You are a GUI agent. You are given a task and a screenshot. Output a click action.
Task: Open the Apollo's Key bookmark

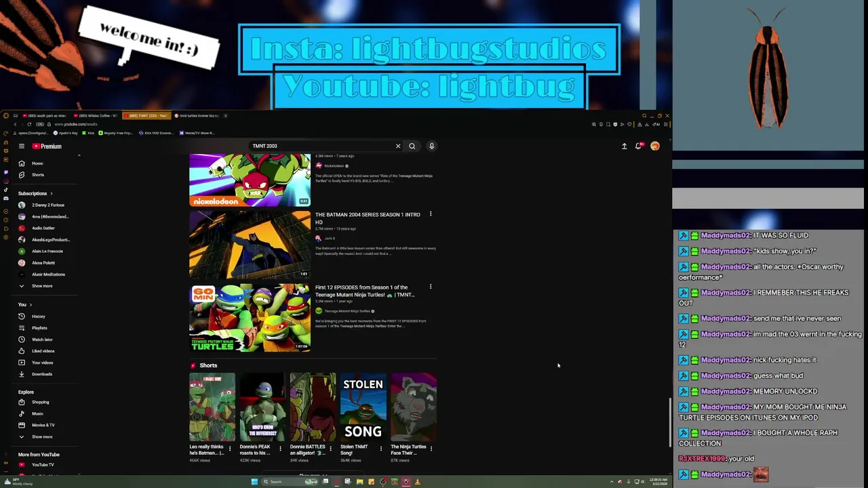66,133
